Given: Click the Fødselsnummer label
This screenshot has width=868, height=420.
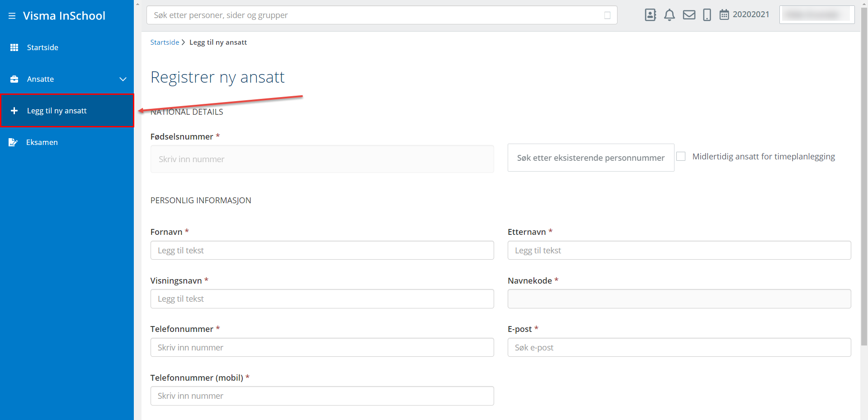Looking at the screenshot, I should 182,136.
